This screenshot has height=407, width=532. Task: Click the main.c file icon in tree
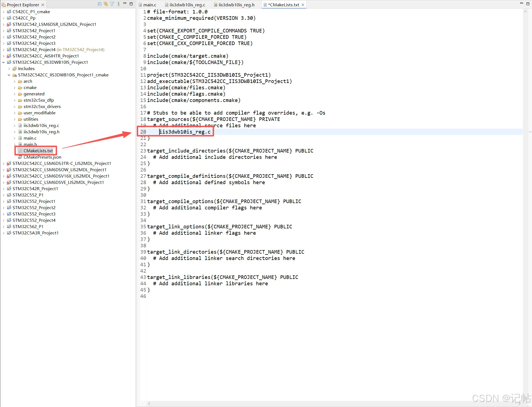click(x=20, y=138)
